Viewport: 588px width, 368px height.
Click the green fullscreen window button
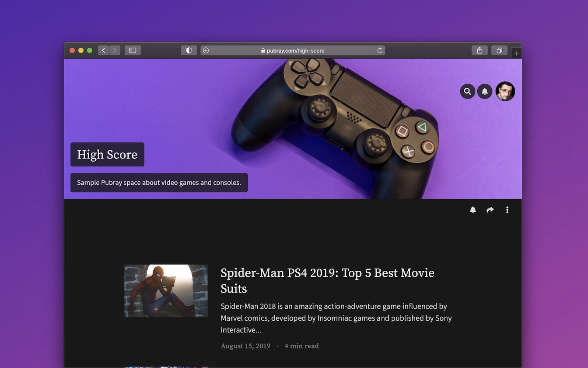click(x=90, y=50)
